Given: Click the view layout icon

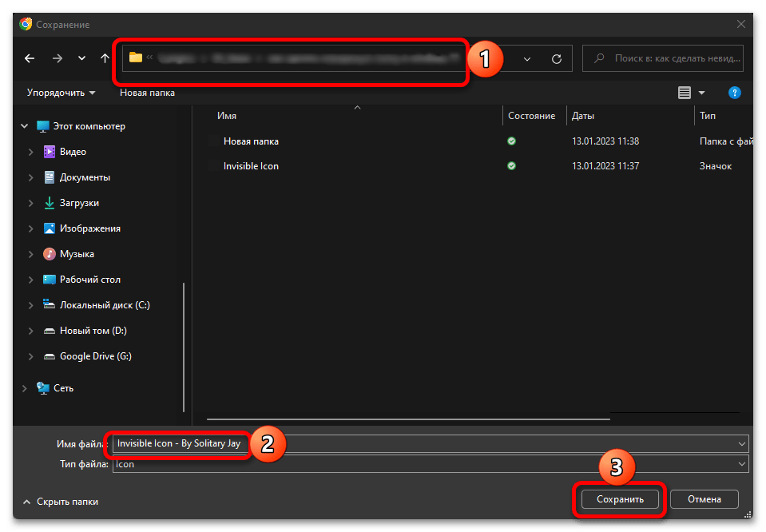Looking at the screenshot, I should tap(685, 93).
